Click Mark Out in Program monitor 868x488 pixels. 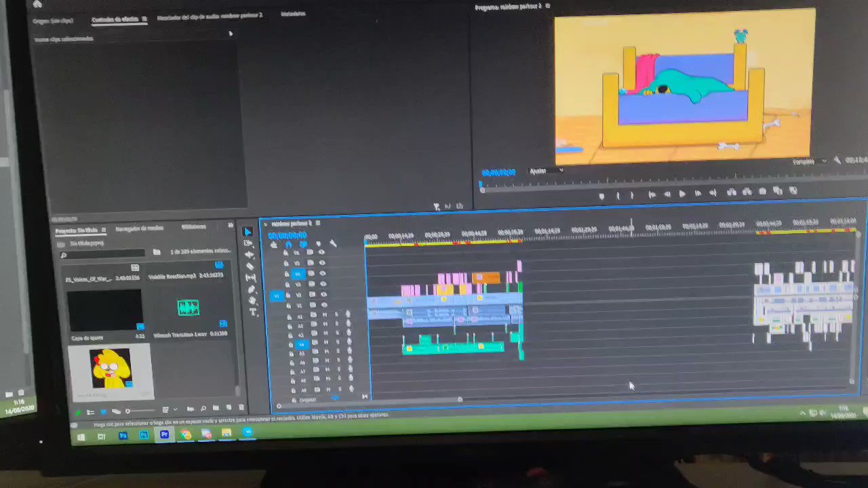pyautogui.click(x=632, y=195)
